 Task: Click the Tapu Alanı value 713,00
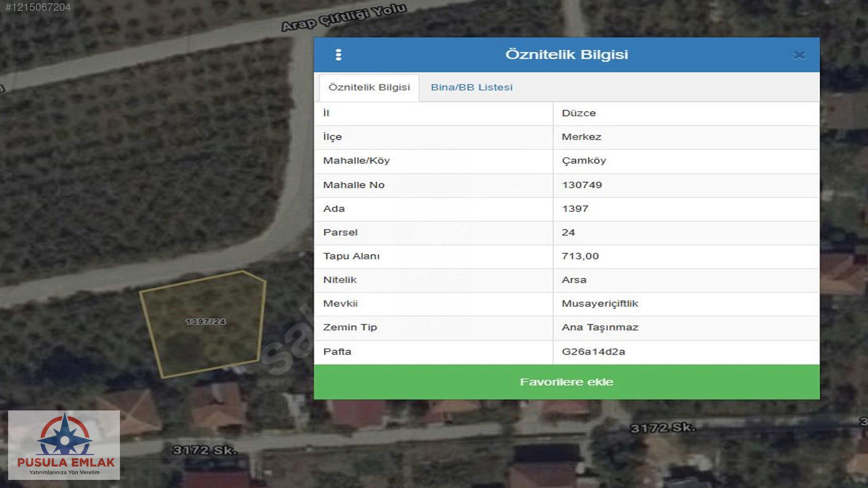(580, 256)
